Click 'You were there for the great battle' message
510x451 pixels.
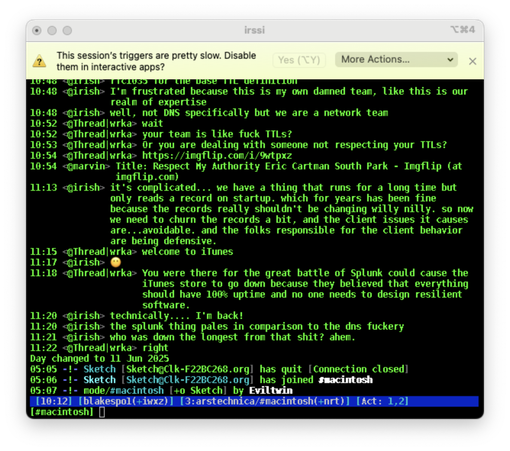[x=305, y=289]
